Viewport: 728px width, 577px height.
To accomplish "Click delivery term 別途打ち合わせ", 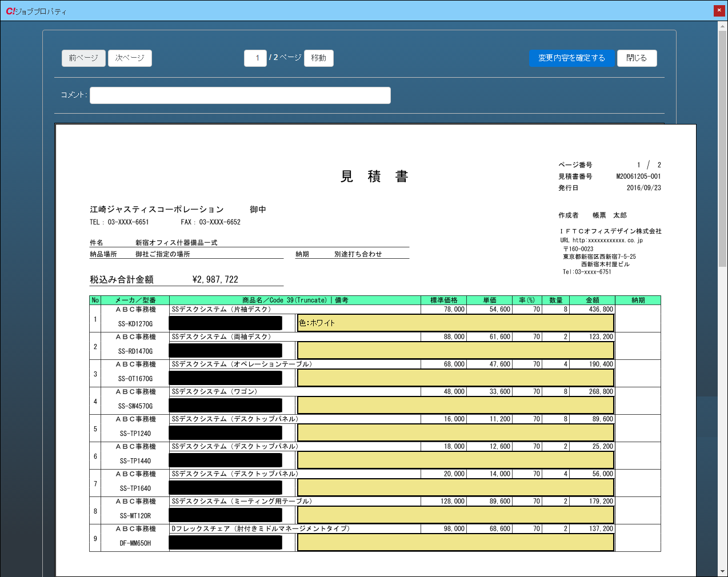I will [x=358, y=254].
